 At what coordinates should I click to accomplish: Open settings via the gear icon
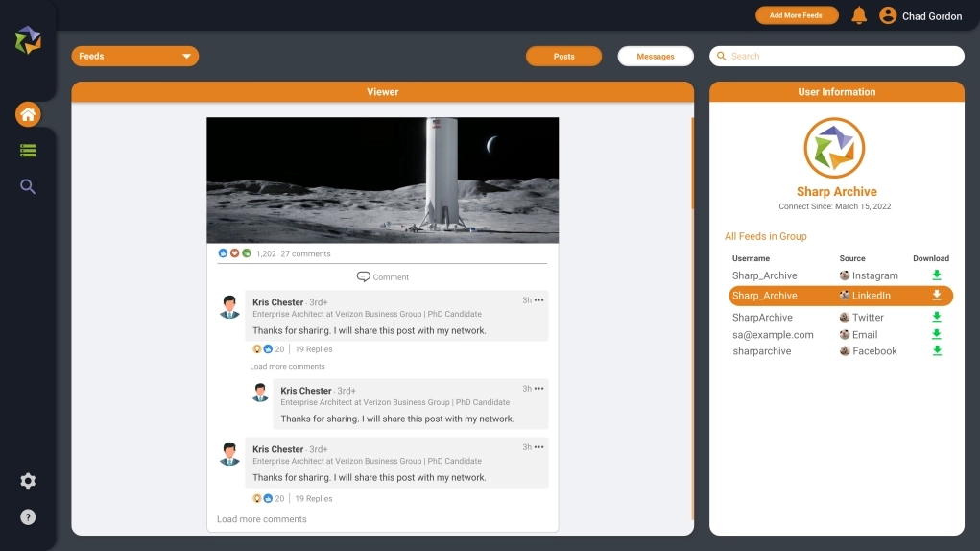[28, 481]
